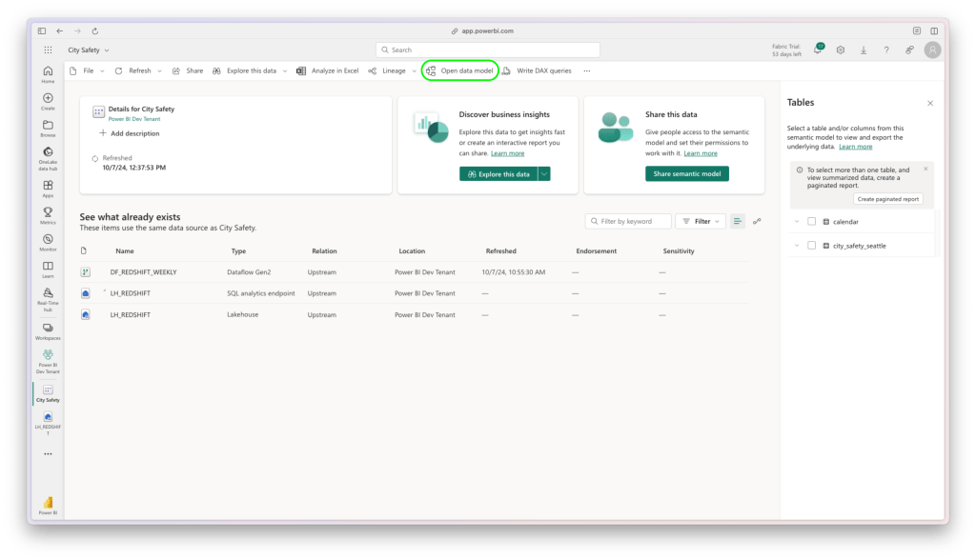
Task: Click Create paginated report button
Action: 887,199
